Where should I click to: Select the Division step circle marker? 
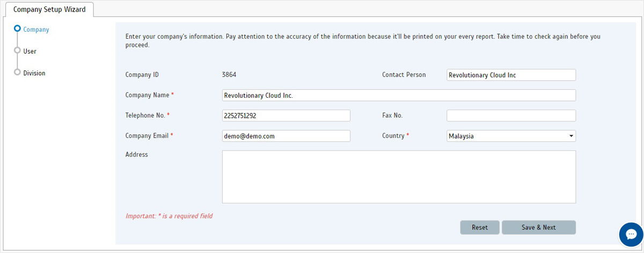pos(18,73)
